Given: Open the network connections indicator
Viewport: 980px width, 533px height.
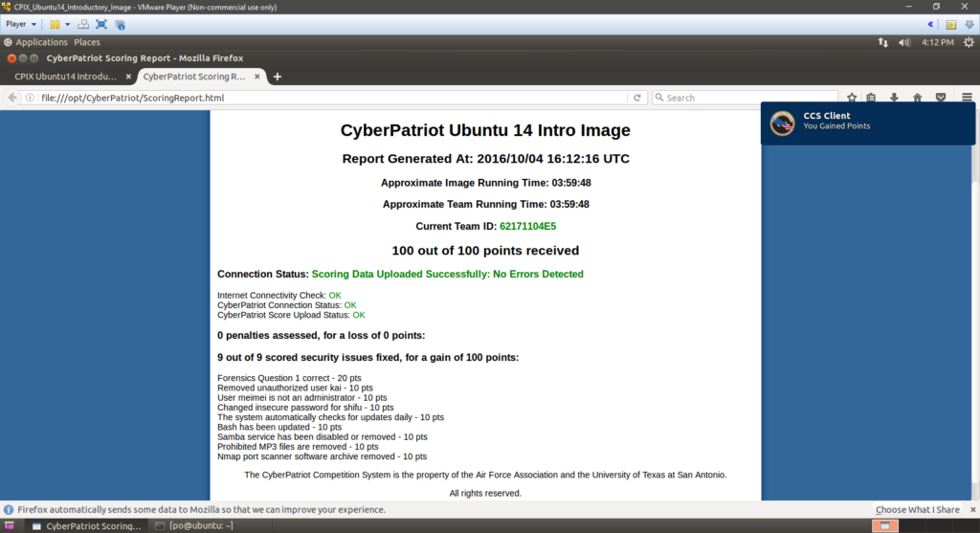Looking at the screenshot, I should pos(883,42).
